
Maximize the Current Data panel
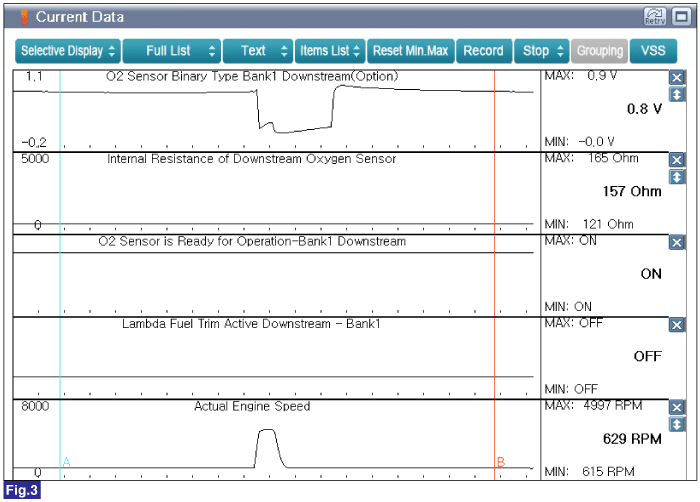click(681, 17)
